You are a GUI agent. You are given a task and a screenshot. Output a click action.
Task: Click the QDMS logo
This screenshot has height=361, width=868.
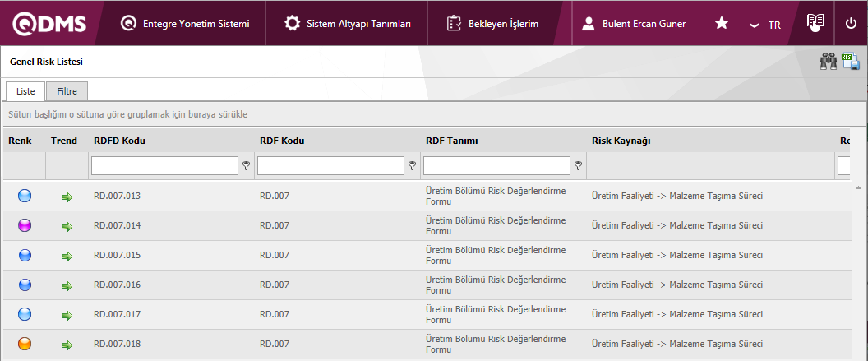click(49, 24)
